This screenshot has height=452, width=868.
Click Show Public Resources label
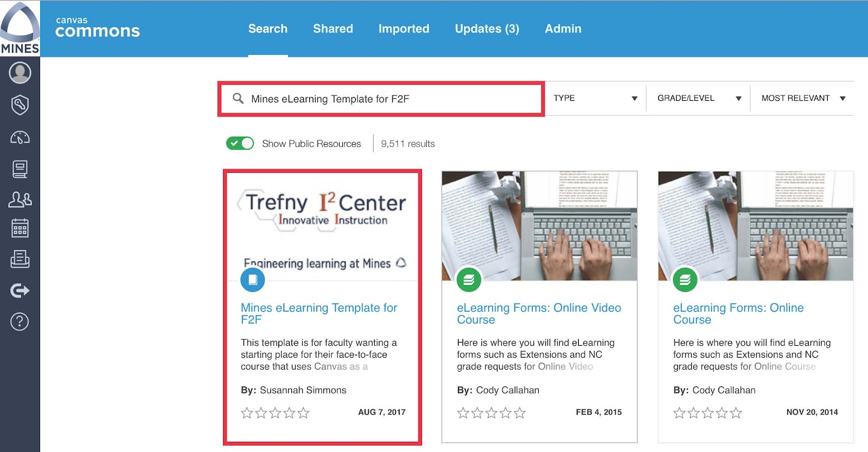pyautogui.click(x=311, y=144)
